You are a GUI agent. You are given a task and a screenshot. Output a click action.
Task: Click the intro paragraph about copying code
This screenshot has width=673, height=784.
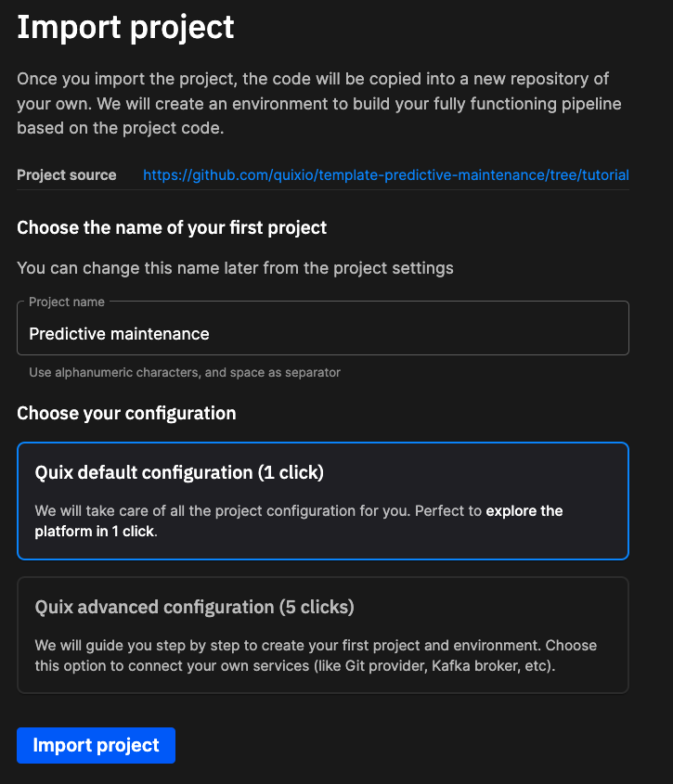tap(319, 104)
